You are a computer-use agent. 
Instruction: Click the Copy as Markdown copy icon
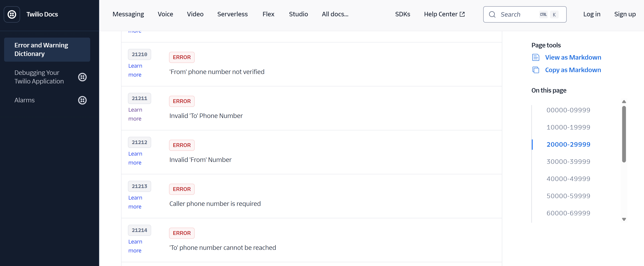click(x=536, y=70)
